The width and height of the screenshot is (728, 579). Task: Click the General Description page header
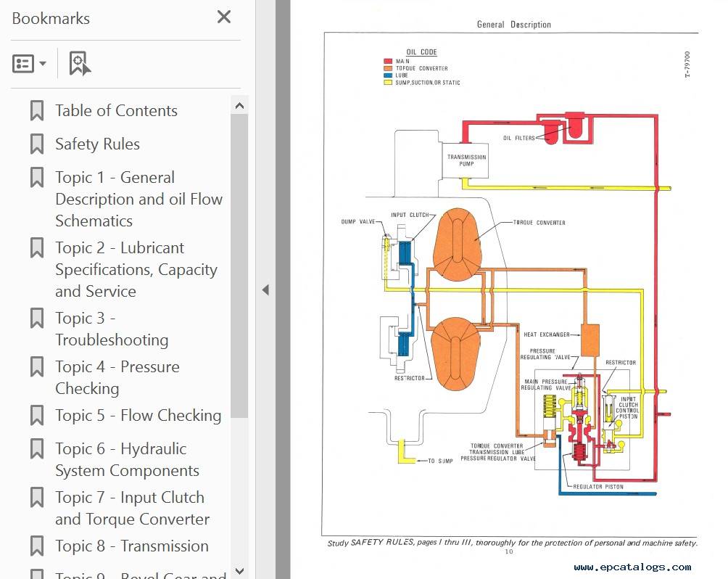[514, 25]
